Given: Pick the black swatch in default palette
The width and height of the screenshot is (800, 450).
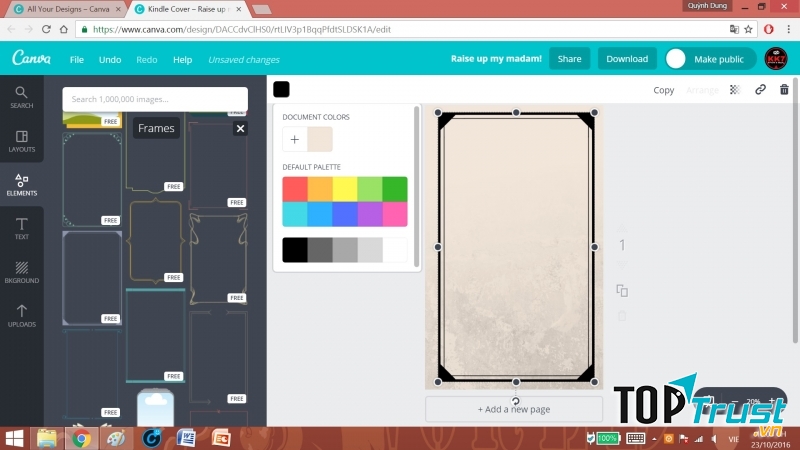Looking at the screenshot, I should click(295, 249).
